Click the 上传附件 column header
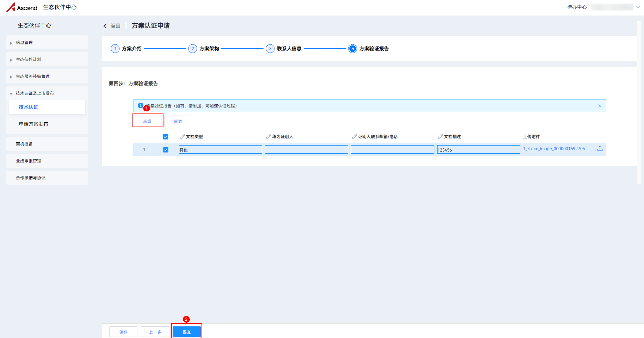Screen dimensions: 644x338 [532, 136]
